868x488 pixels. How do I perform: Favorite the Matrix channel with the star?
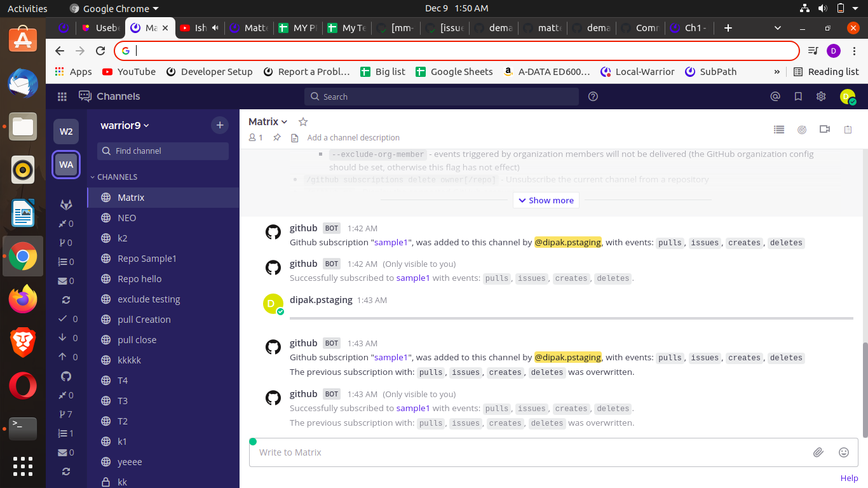tap(303, 121)
